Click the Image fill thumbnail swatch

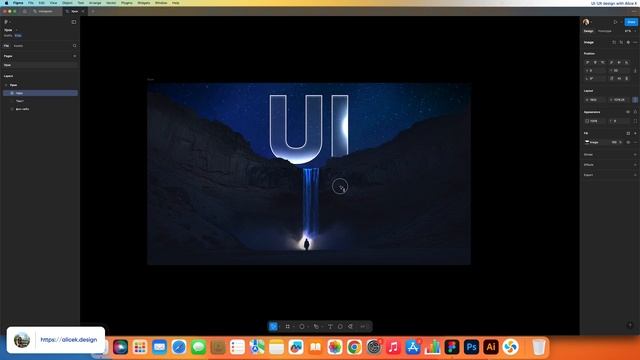click(x=587, y=142)
